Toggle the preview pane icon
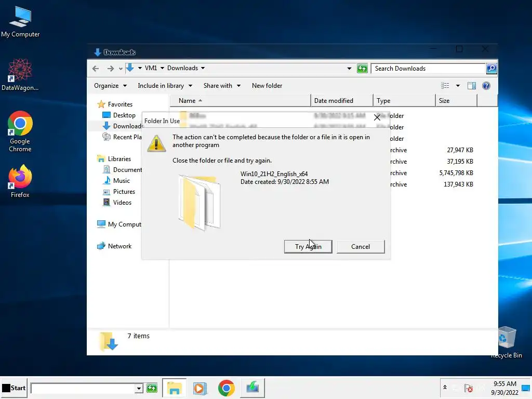Viewport: 532px width, 399px height. point(472,86)
